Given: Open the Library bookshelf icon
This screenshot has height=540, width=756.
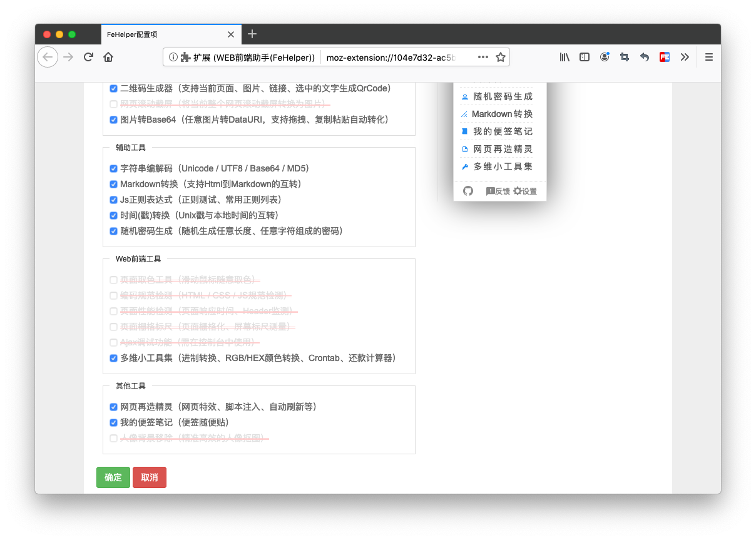Looking at the screenshot, I should point(564,57).
